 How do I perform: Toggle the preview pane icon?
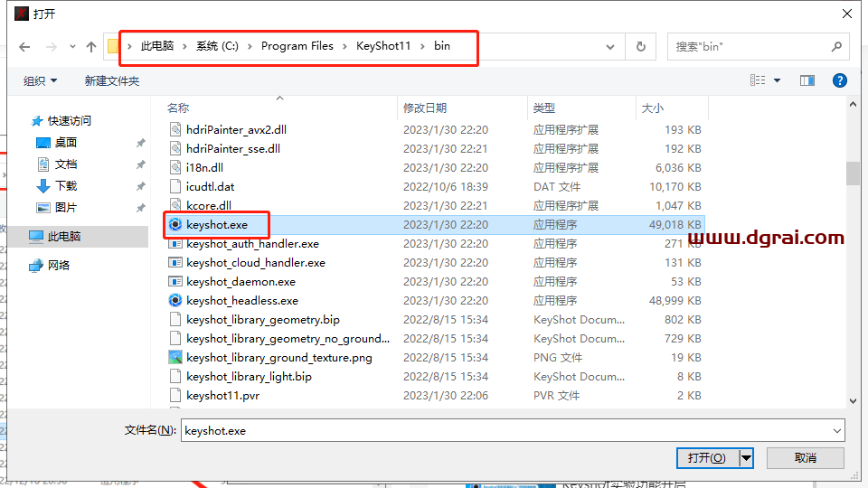807,80
